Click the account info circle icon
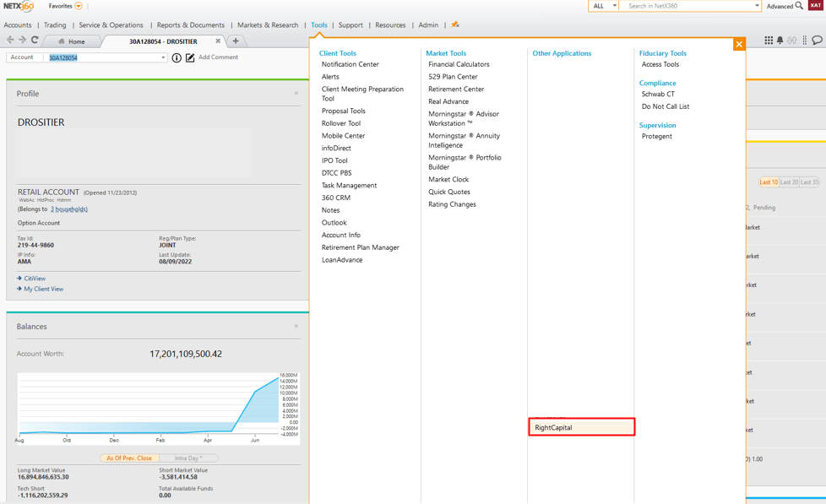This screenshot has height=504, width=826. coord(177,58)
